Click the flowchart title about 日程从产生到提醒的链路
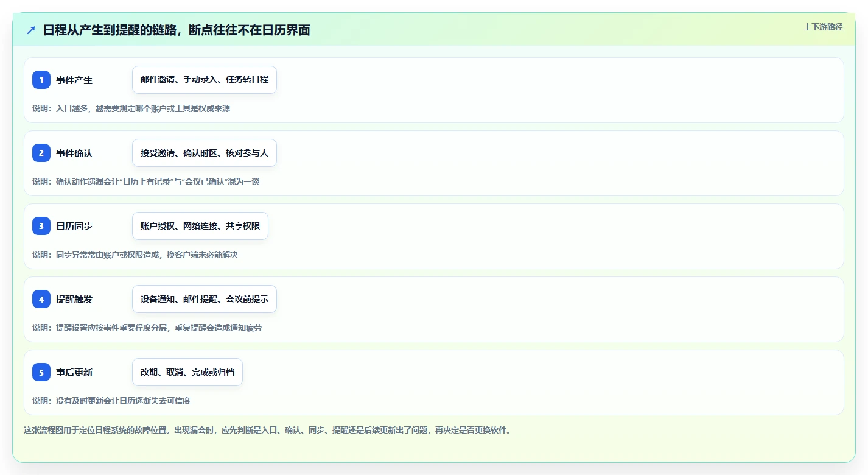868x475 pixels. [x=177, y=30]
